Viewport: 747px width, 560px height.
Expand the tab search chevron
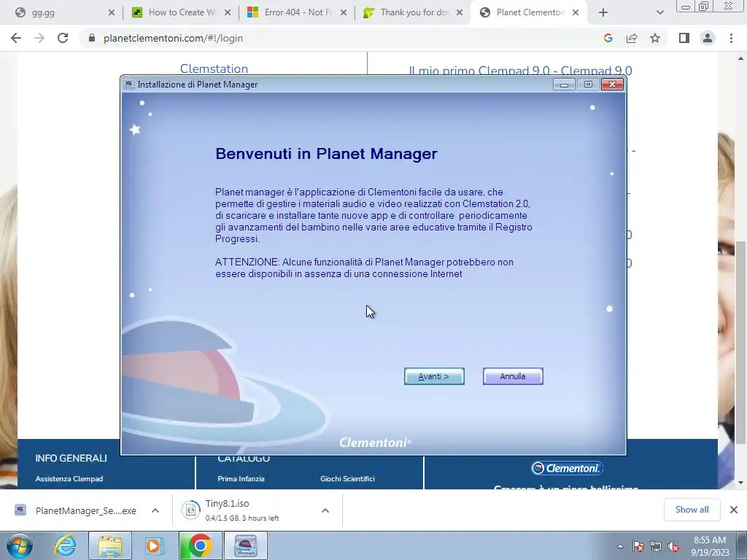pyautogui.click(x=659, y=12)
